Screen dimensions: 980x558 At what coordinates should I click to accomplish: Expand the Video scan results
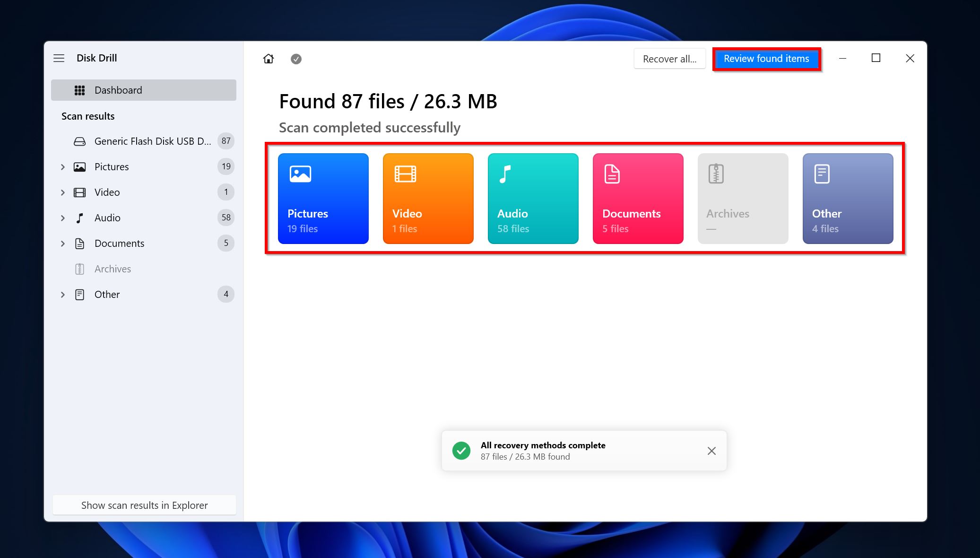(x=62, y=192)
